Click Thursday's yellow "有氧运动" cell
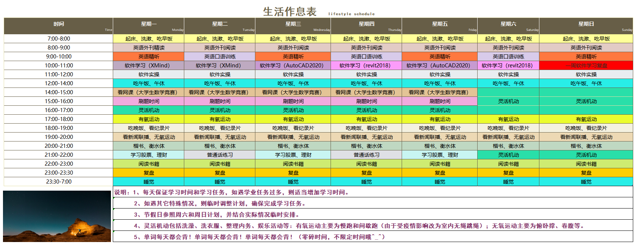Viewport: 644px width, 245px height. (366, 119)
